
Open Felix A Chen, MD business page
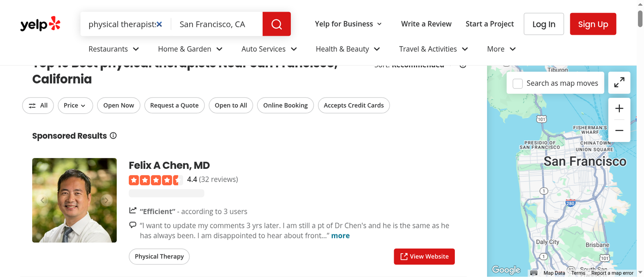click(169, 165)
